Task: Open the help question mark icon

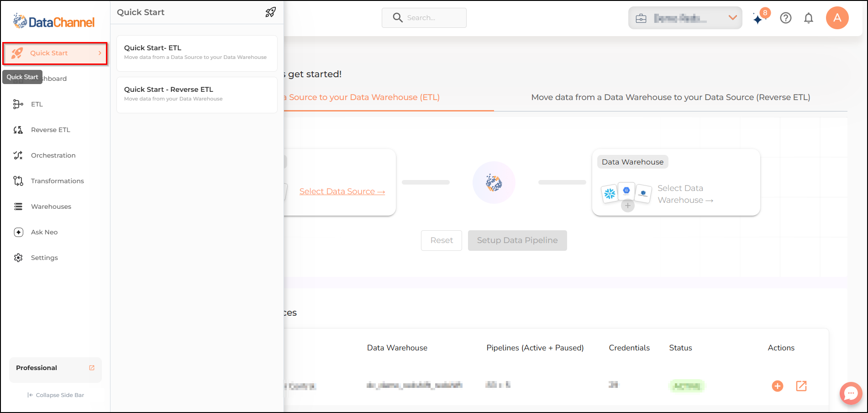Action: (x=786, y=18)
